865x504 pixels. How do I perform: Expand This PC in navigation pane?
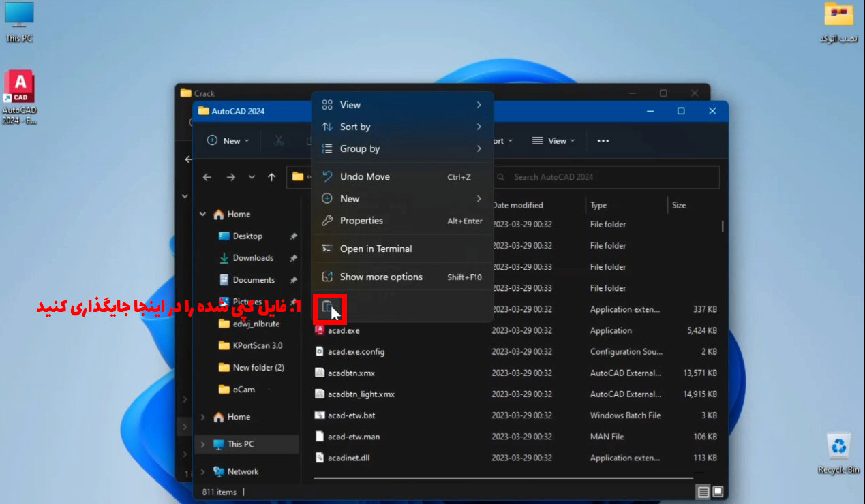point(202,444)
